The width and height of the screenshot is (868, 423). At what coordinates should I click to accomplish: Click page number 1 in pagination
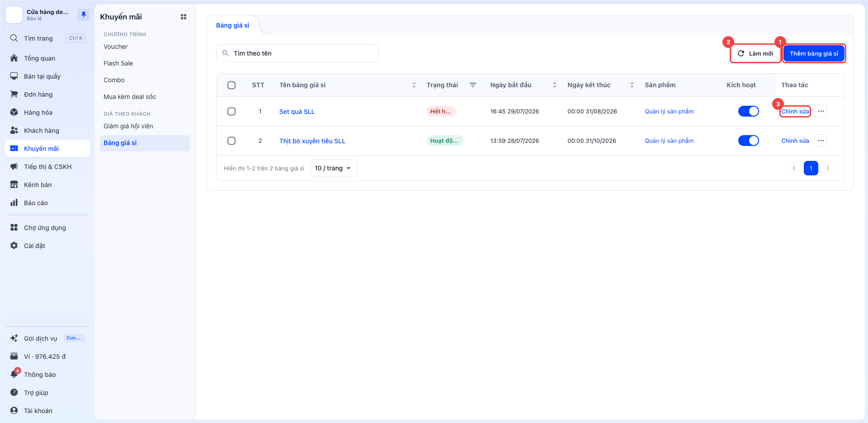[x=811, y=168]
